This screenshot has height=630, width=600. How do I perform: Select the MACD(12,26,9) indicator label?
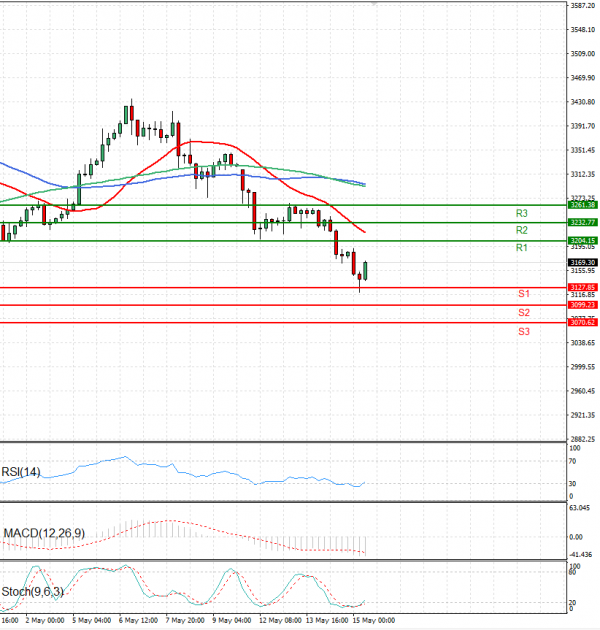click(x=42, y=533)
